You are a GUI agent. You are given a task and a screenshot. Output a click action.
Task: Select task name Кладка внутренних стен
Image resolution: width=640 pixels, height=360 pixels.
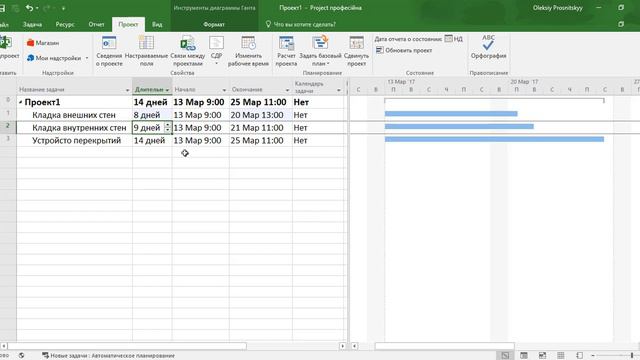[x=79, y=128]
